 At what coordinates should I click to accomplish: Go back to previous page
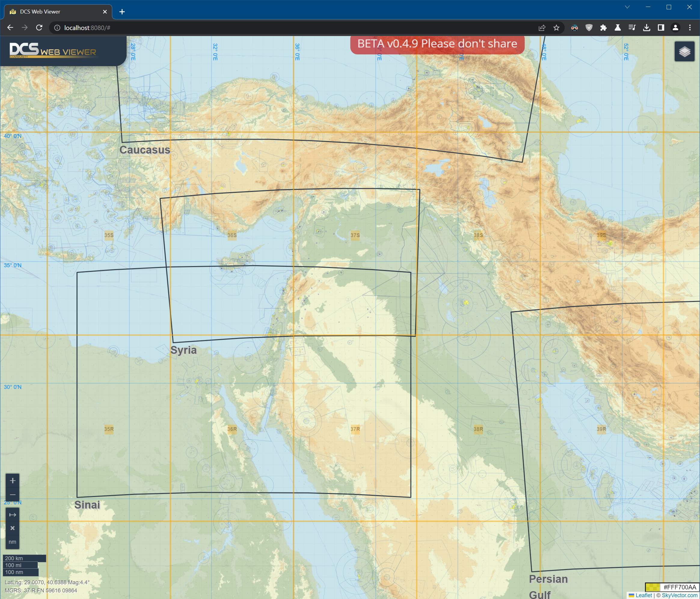pyautogui.click(x=10, y=28)
